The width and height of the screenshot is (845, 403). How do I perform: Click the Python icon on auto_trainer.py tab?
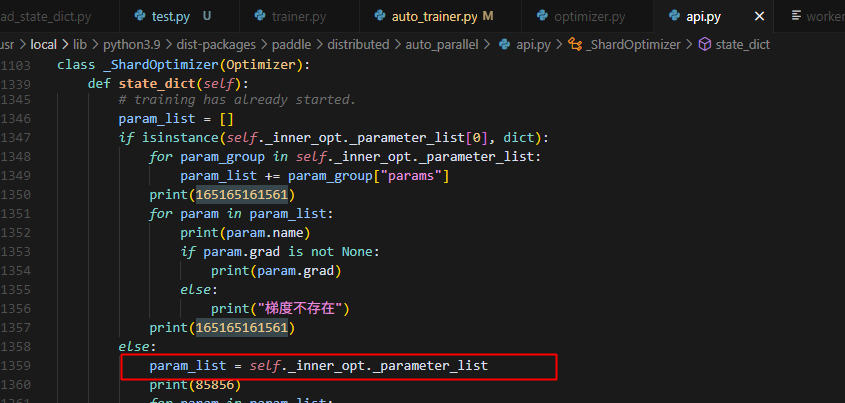click(381, 16)
